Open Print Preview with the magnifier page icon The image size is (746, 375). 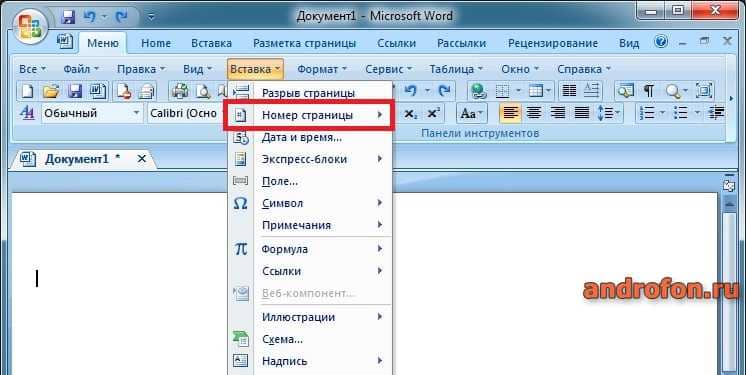pyautogui.click(x=204, y=91)
